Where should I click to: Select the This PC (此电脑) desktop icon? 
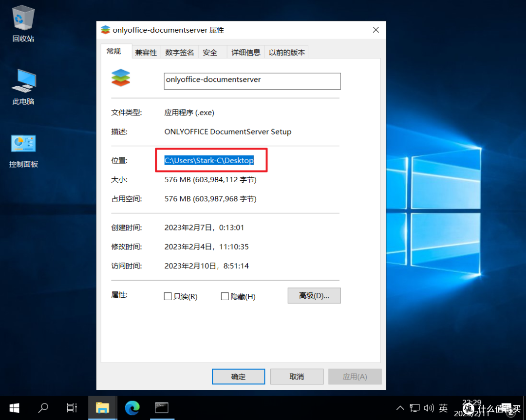[x=23, y=87]
